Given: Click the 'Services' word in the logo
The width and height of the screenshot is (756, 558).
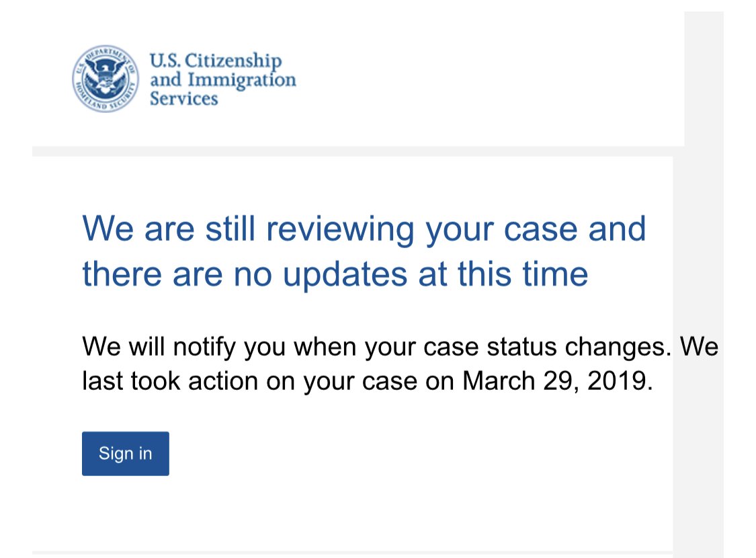Looking at the screenshot, I should [x=183, y=98].
